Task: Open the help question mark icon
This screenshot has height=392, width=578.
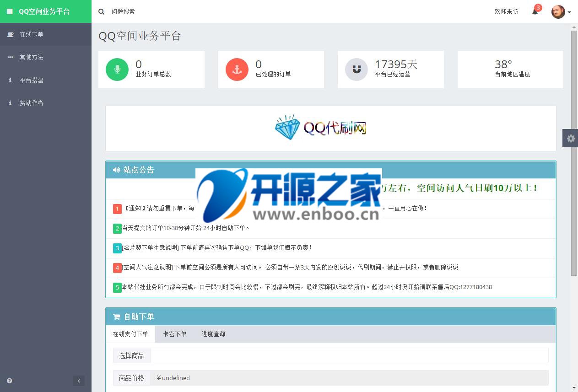Action: click(10, 381)
